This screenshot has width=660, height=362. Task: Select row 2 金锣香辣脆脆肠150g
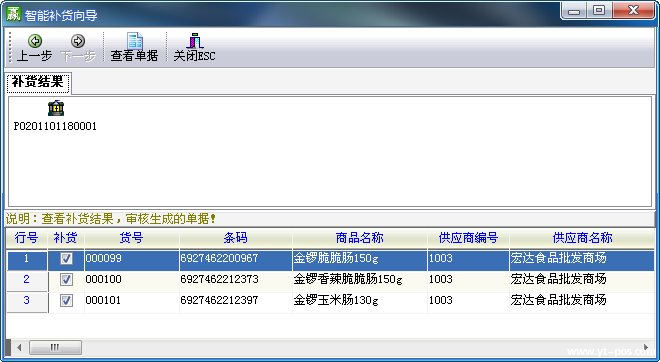pyautogui.click(x=330, y=279)
